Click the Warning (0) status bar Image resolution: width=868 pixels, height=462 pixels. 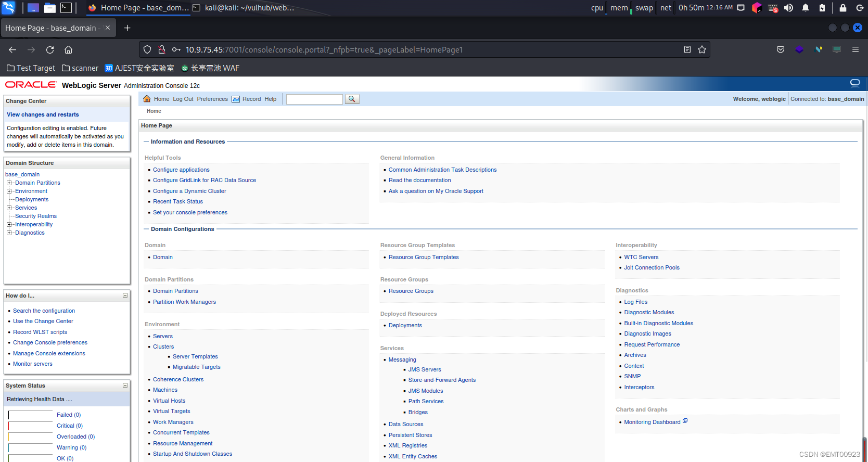tap(31, 447)
